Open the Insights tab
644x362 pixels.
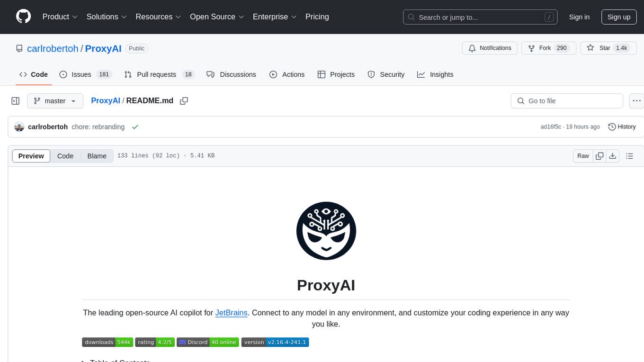pyautogui.click(x=435, y=74)
